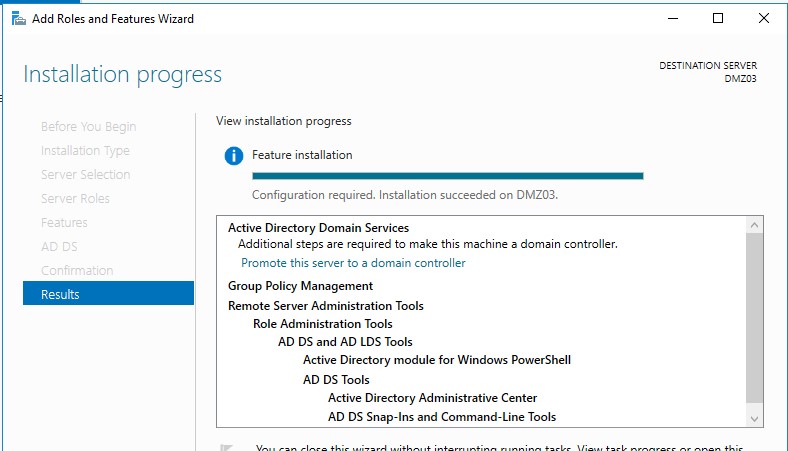Minimize the Add Roles and Features Wizard

pos(673,19)
